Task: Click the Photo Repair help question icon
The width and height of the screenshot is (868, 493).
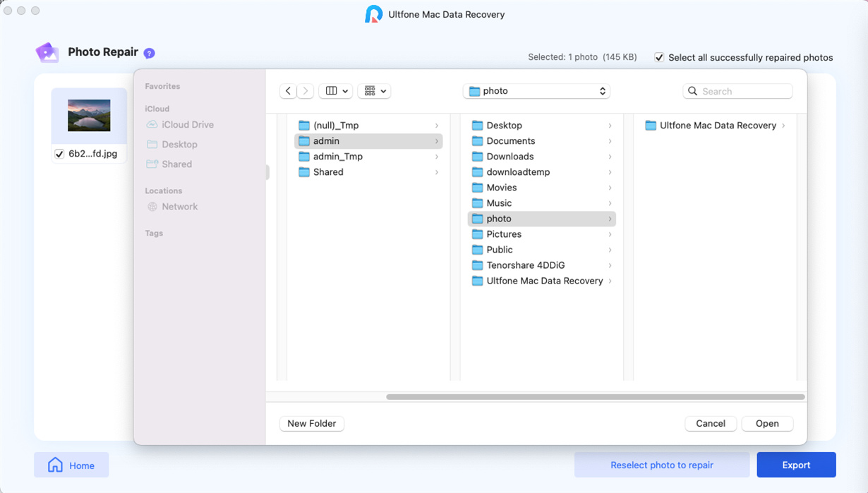Action: pos(149,53)
